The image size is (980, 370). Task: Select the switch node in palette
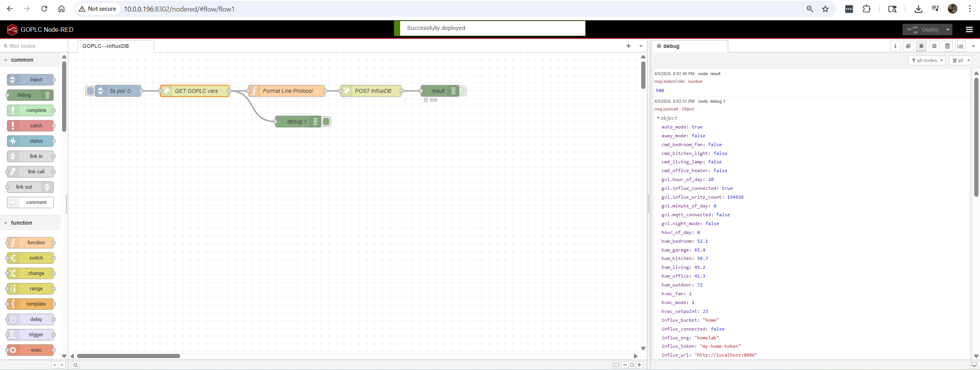[x=30, y=258]
